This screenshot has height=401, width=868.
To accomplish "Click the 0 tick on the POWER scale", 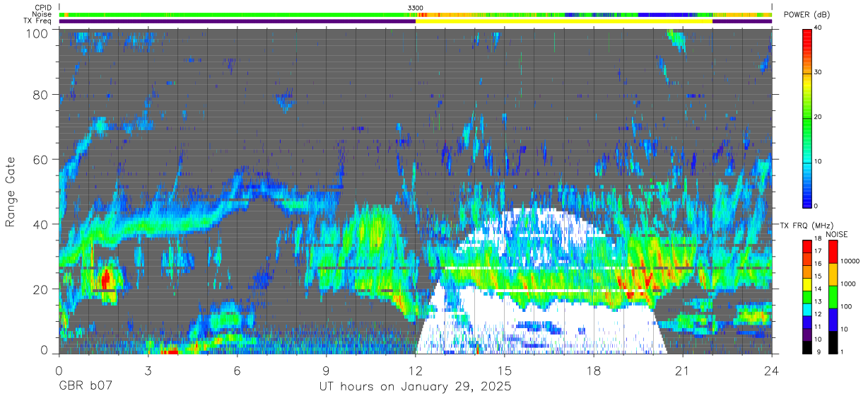I will click(x=814, y=206).
